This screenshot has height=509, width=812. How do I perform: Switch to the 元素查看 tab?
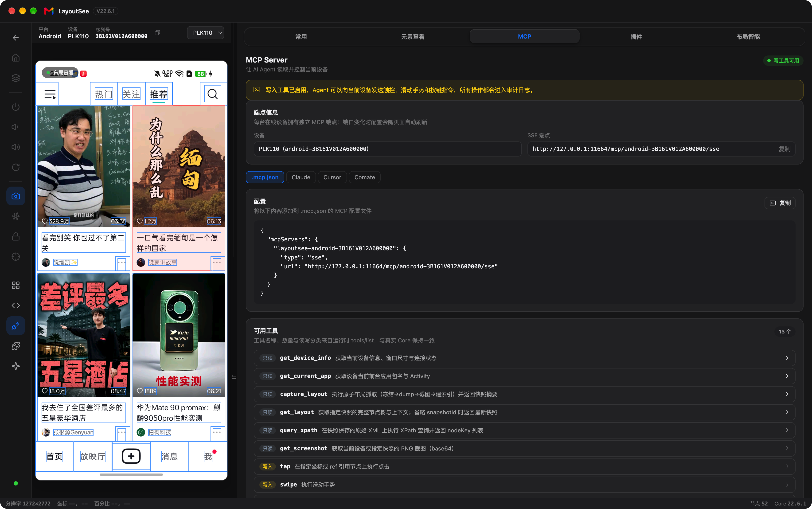pyautogui.click(x=413, y=37)
